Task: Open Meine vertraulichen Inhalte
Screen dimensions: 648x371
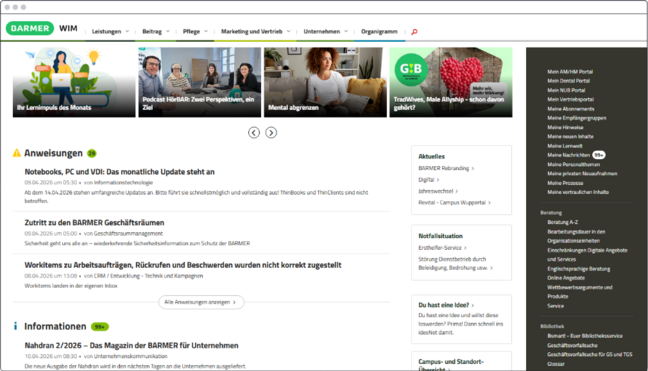Action: (x=578, y=192)
